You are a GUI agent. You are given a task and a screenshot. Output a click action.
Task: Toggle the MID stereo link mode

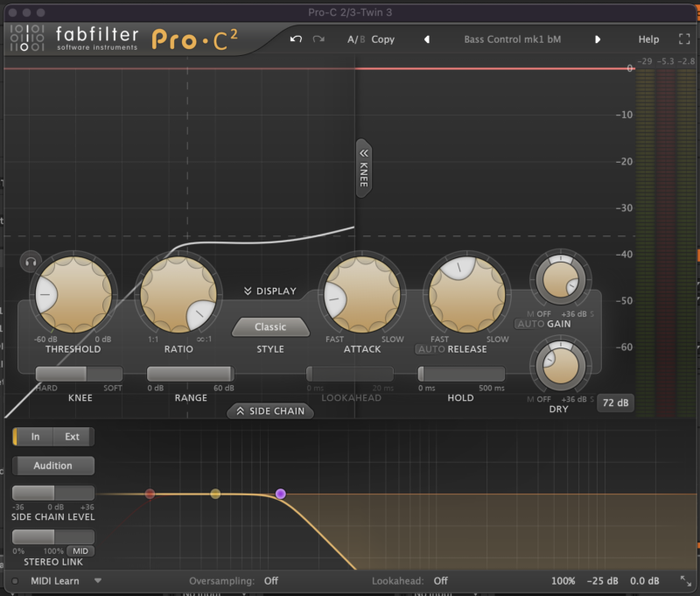coord(80,550)
